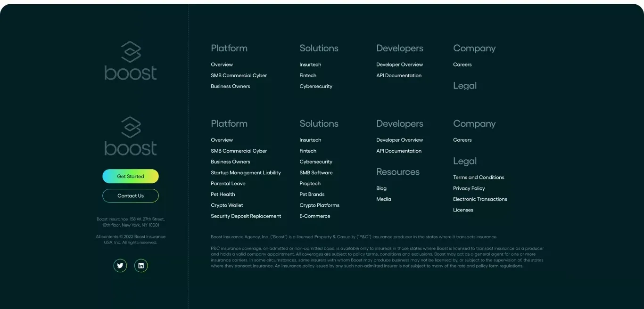This screenshot has height=309, width=644.
Task: Open the Twitter icon link
Action: 120,266
